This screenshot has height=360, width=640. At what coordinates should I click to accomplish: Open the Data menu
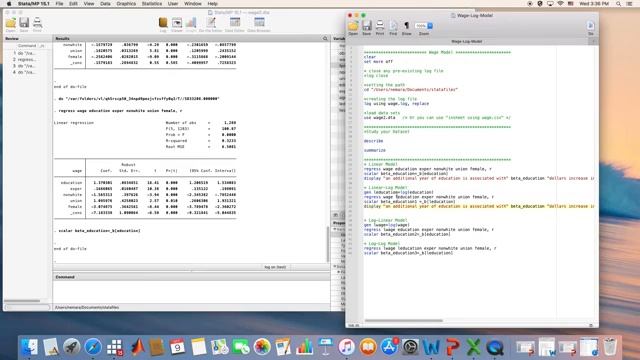105,3
